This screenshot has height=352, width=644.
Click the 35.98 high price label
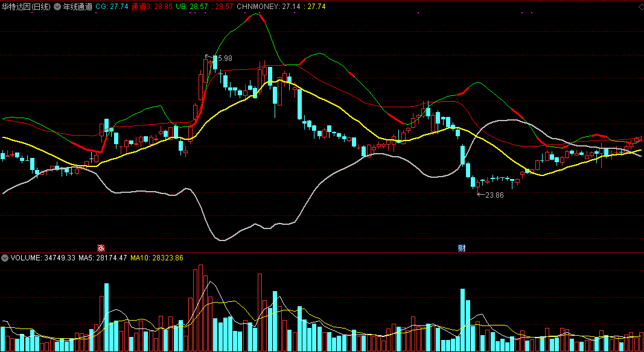coord(222,58)
